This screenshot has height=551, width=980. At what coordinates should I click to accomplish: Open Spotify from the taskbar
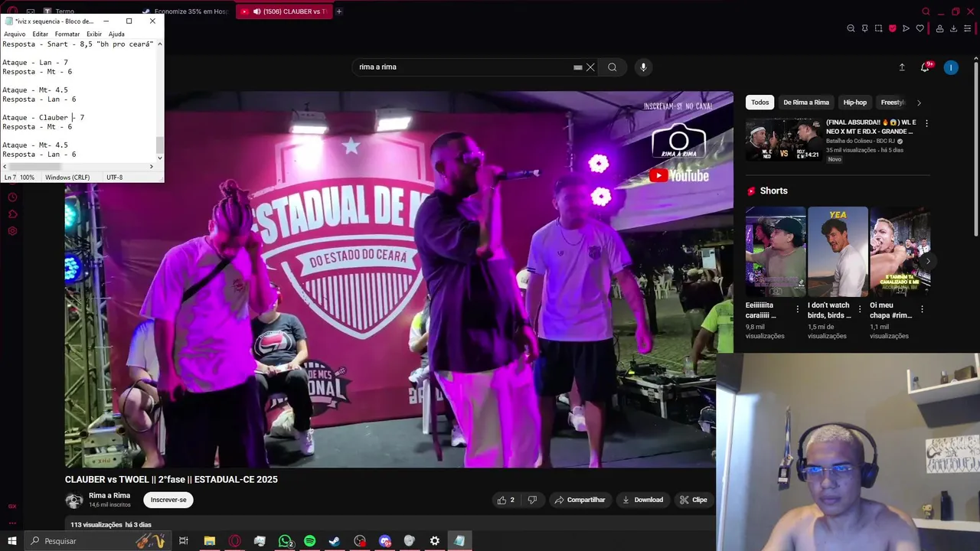[x=309, y=541]
